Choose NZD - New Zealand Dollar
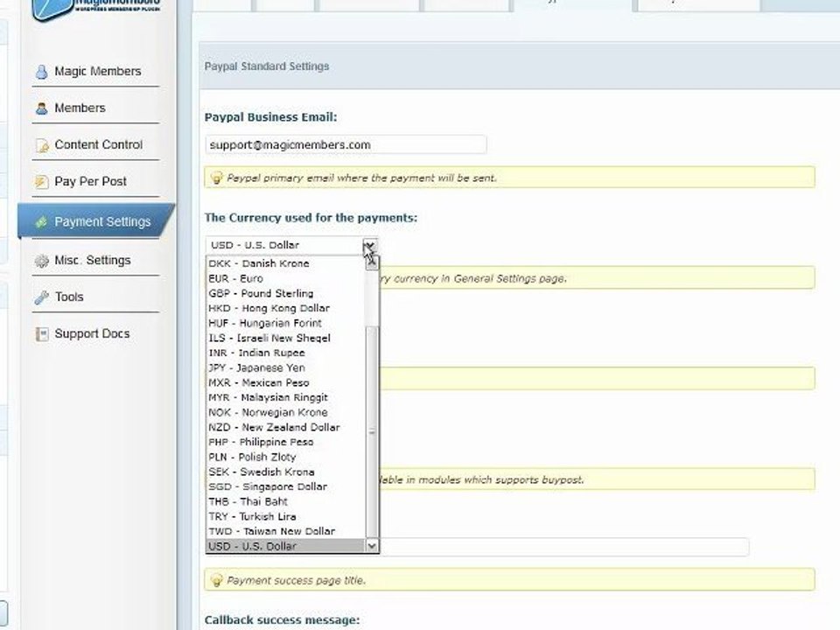 [x=285, y=428]
